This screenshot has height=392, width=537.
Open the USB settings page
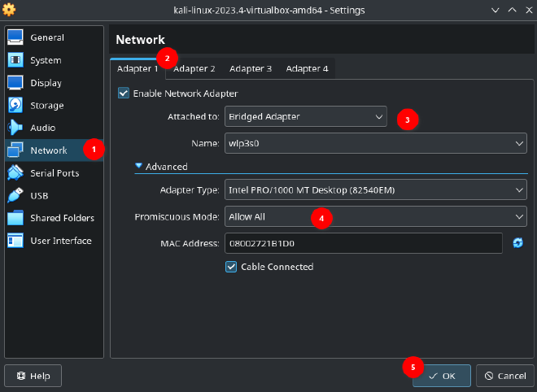tap(55, 195)
